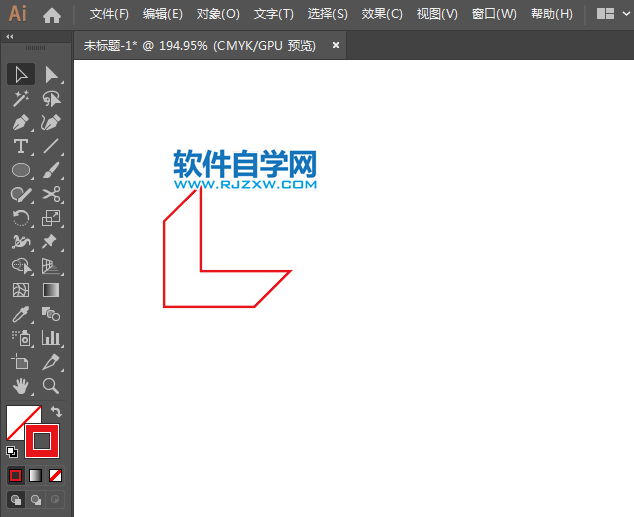Set paint to None
Screen dimensions: 634x517
point(55,476)
